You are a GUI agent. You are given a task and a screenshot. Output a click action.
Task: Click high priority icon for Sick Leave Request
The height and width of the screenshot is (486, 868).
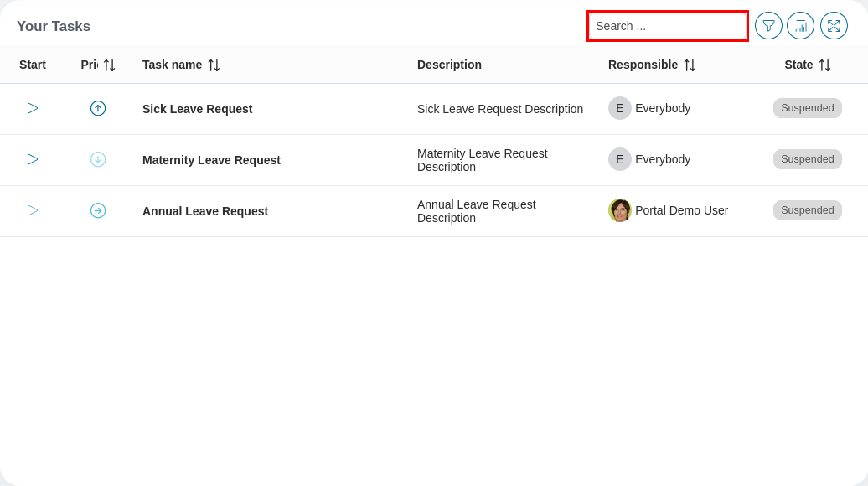[98, 108]
